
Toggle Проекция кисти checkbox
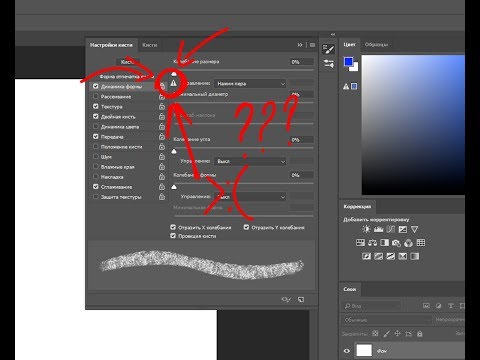point(173,236)
